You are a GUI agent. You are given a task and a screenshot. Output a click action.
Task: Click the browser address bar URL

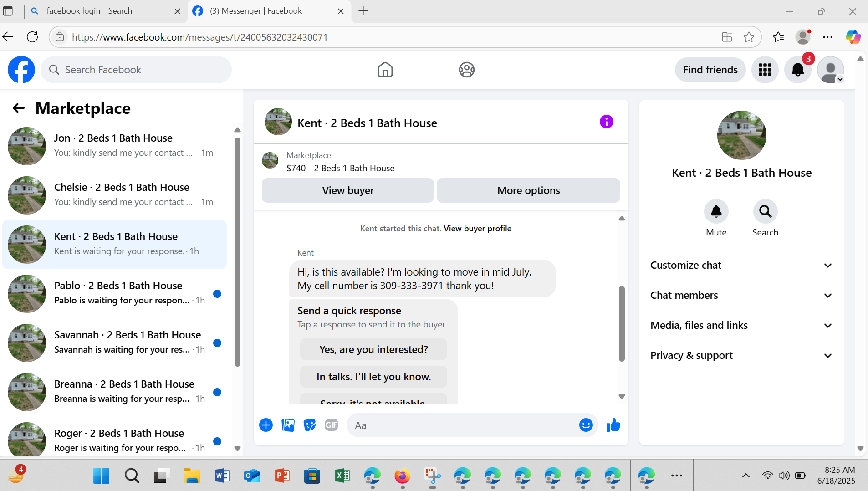tap(199, 37)
